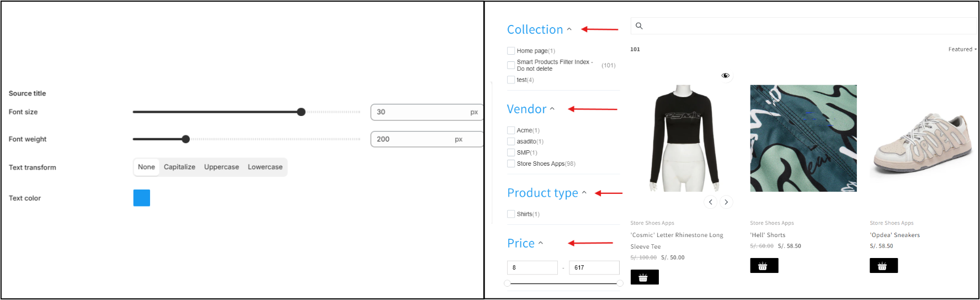Open the blue Text color swatch
Image resolution: width=980 pixels, height=300 pixels.
point(142,198)
